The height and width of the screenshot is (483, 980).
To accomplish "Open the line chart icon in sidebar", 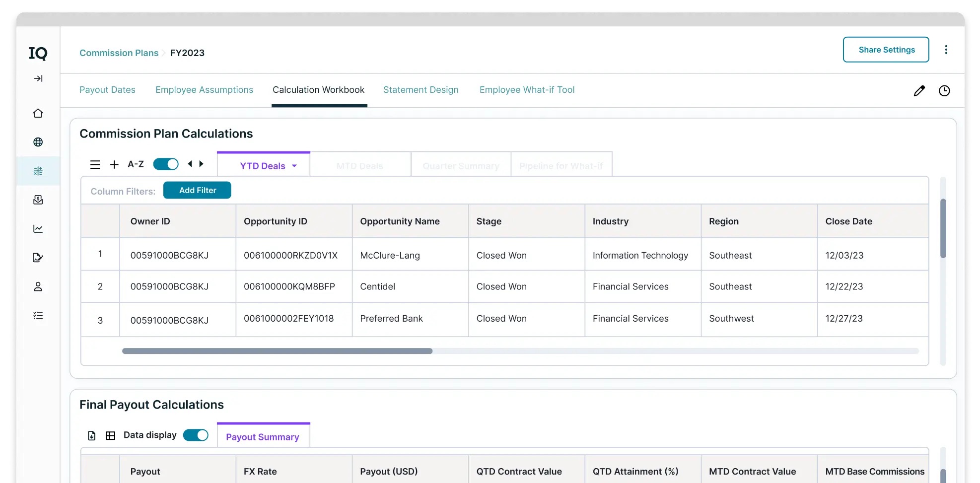I will [x=38, y=229].
